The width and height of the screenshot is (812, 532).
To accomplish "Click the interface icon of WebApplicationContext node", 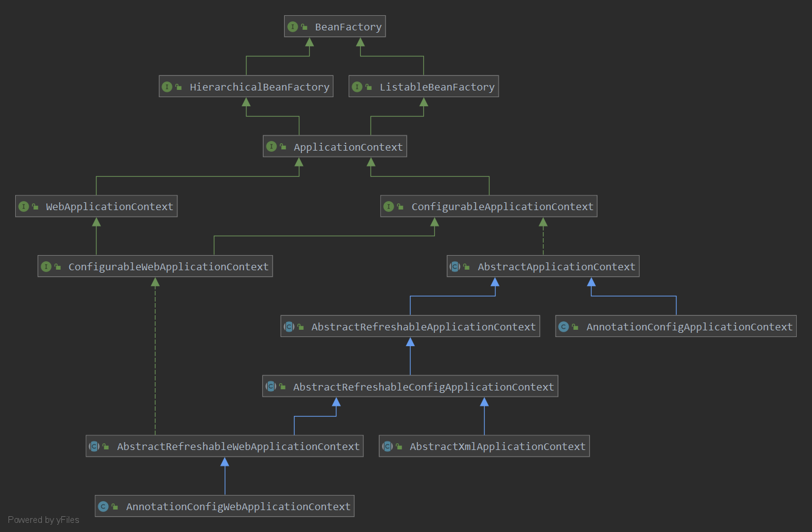I will [24, 206].
